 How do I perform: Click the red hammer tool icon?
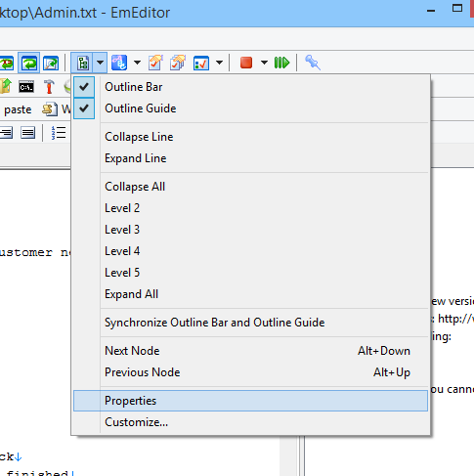(x=49, y=87)
